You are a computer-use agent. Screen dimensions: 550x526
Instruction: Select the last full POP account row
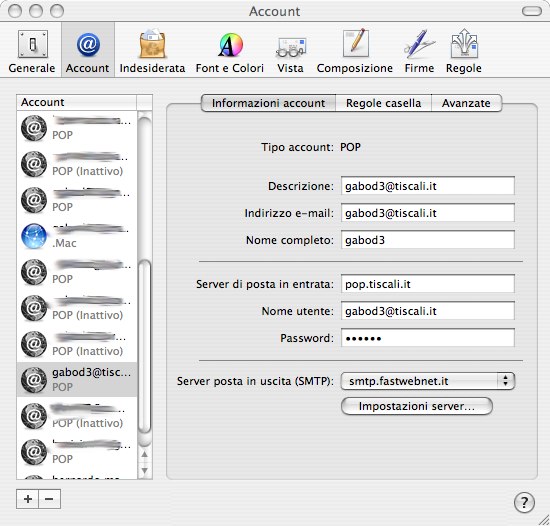(77, 452)
